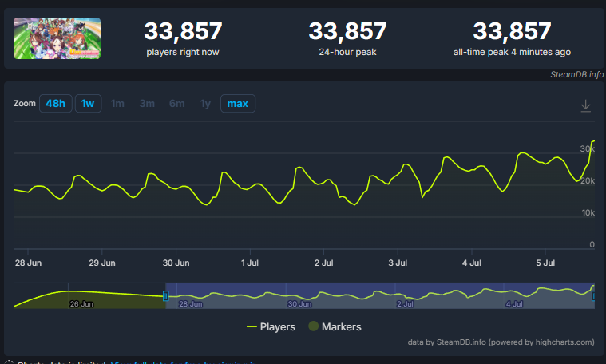This screenshot has width=606, height=364.
Task: Click the Zoom label
Action: (x=24, y=103)
